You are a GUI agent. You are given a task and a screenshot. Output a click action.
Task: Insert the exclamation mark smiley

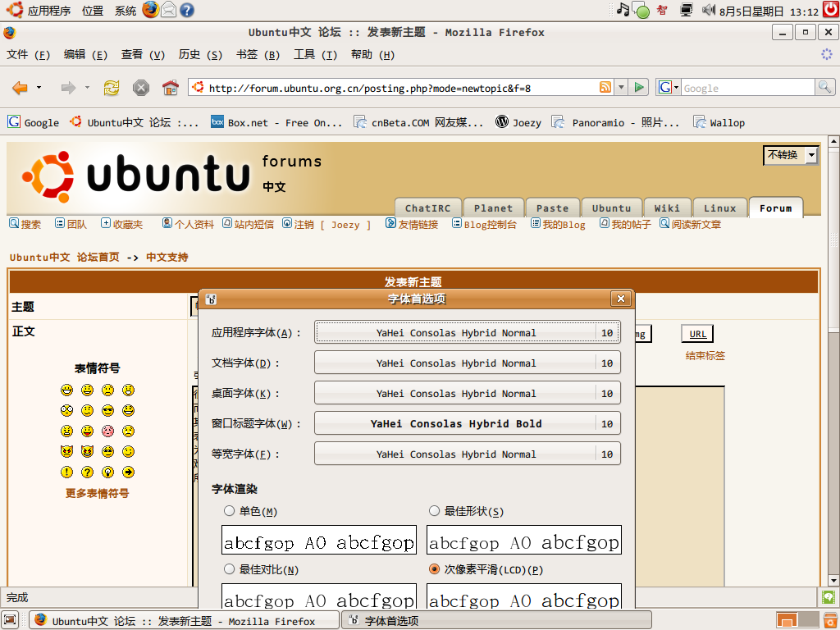[x=66, y=472]
